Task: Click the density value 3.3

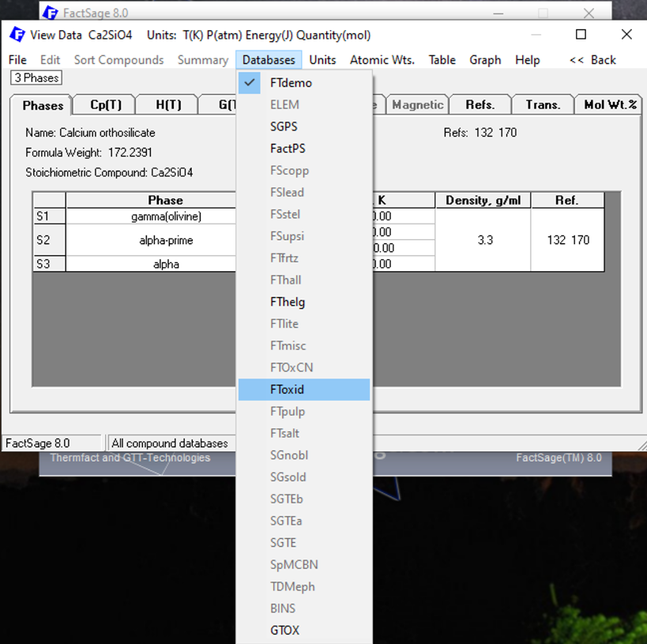Action: 483,240
